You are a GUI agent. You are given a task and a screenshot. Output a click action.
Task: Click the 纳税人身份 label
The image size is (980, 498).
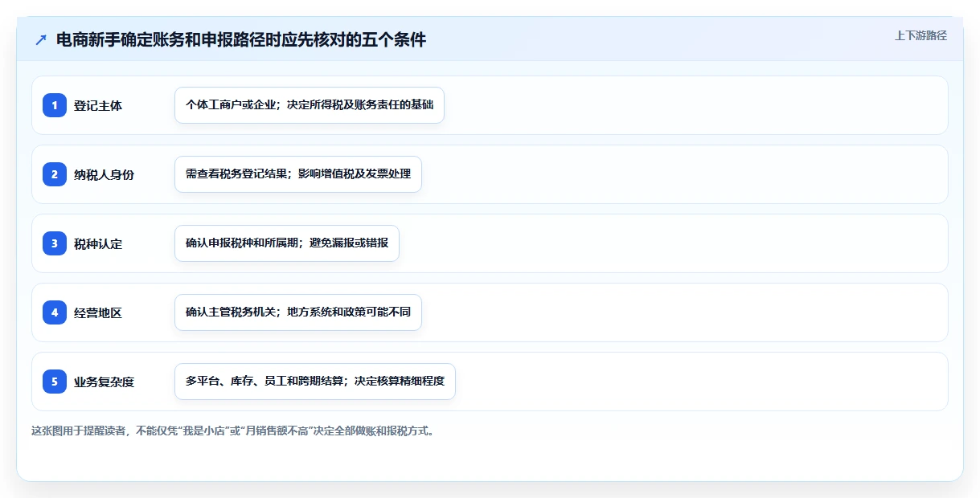pos(104,174)
